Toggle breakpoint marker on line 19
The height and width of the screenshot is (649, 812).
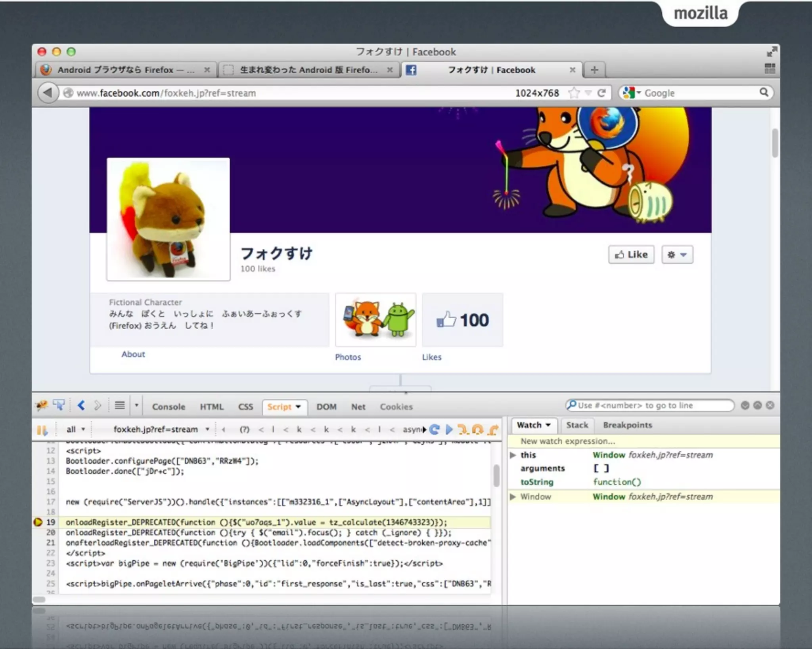tap(38, 522)
